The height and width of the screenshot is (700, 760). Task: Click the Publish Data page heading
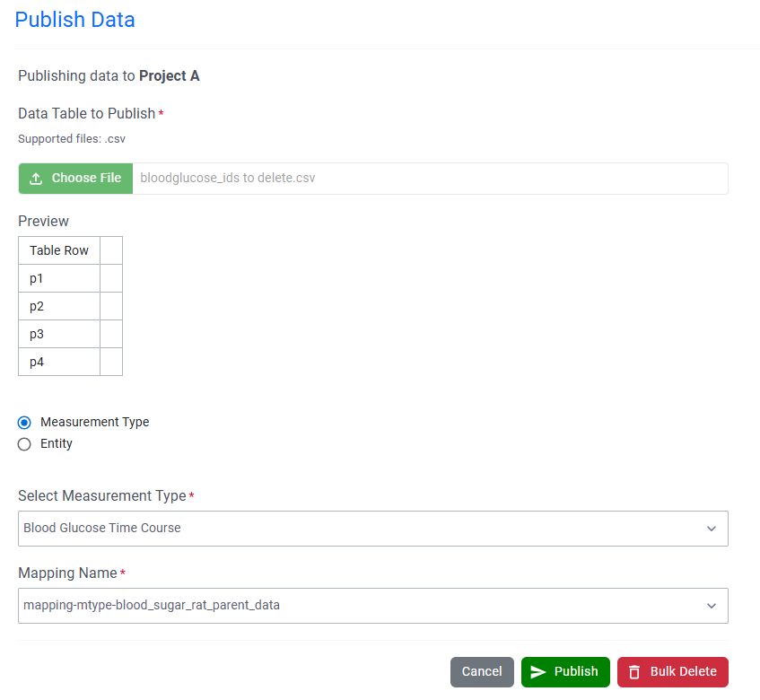tap(75, 20)
